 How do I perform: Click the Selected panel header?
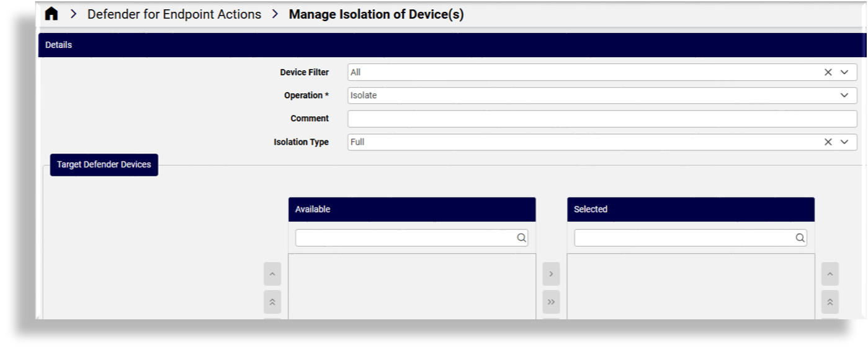click(x=691, y=209)
